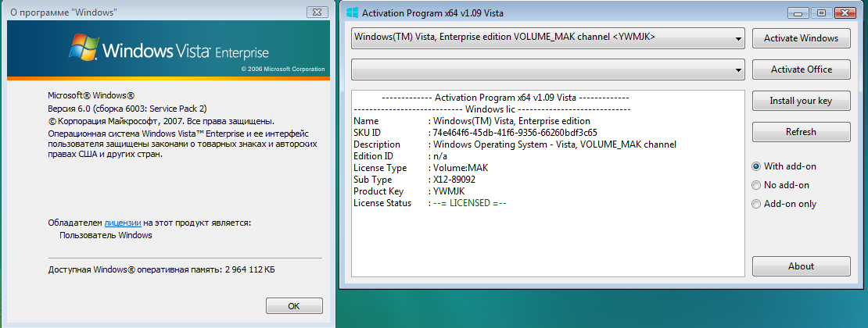Click the Activate Windows button
Viewport: 868px width, 328px height.
[801, 38]
